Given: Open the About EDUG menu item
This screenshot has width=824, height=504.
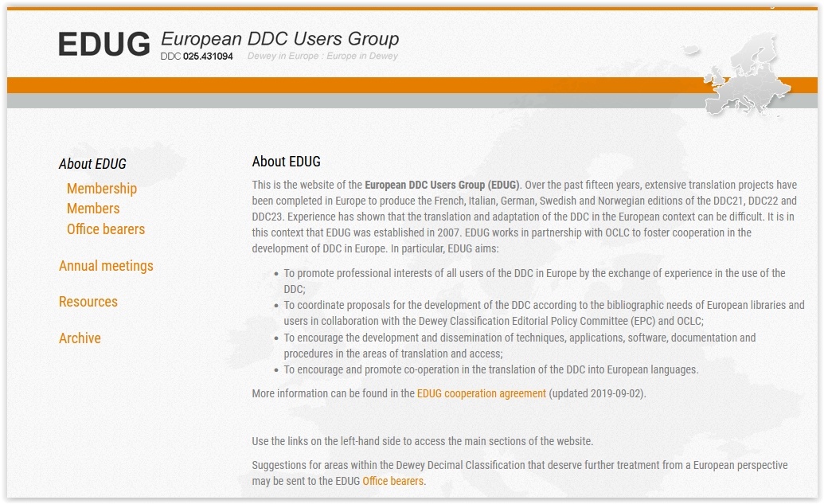Looking at the screenshot, I should pyautogui.click(x=92, y=164).
